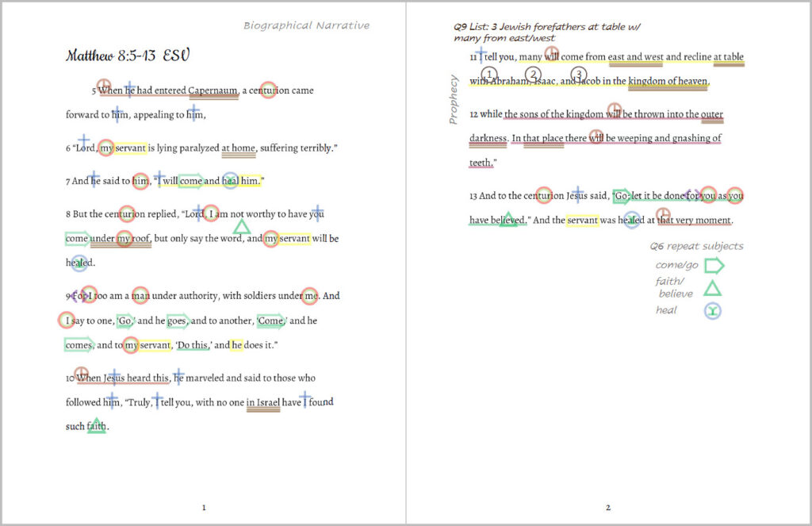Select the blue cross above 'Lord' in verse 6
This screenshot has height=526, width=812.
point(83,141)
